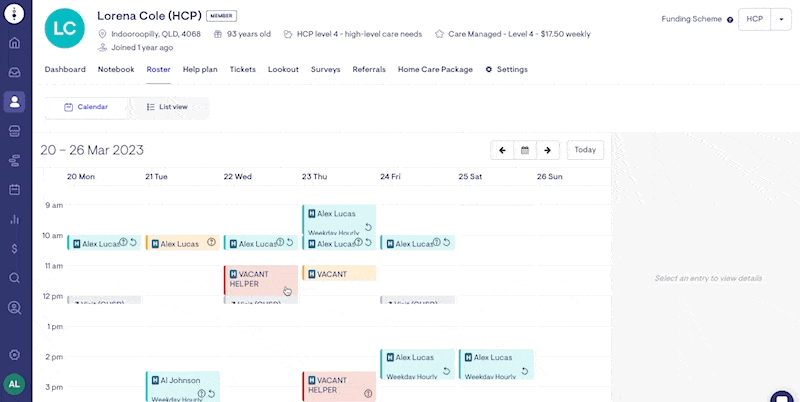
Task: Switch to the Home Care Package tab
Action: point(435,69)
